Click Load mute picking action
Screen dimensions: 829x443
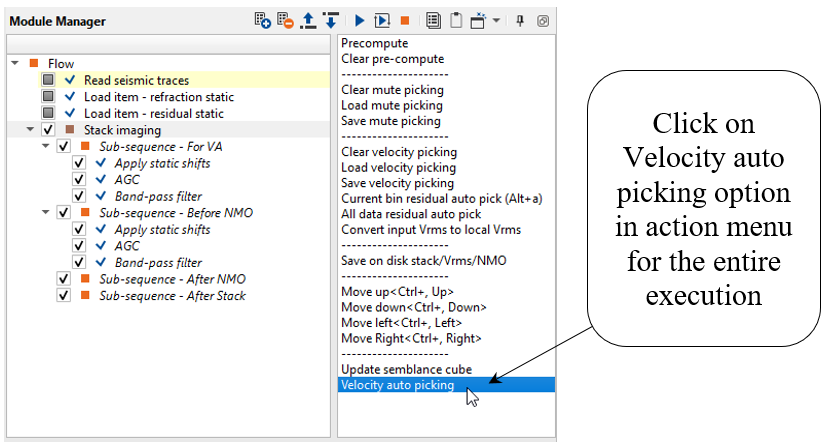392,105
